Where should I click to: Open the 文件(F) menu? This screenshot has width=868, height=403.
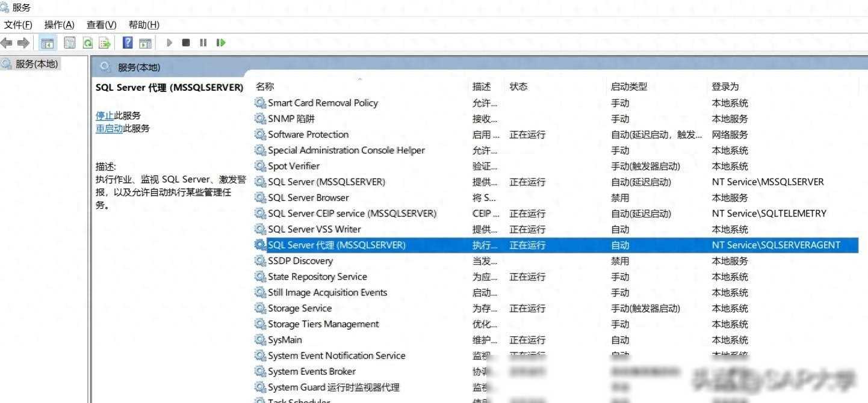coord(18,25)
